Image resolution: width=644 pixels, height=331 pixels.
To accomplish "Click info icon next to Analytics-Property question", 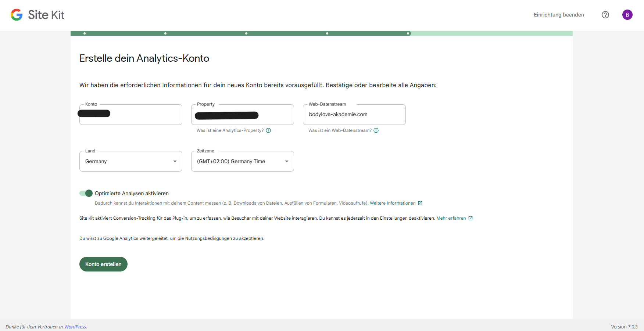I will tap(268, 130).
